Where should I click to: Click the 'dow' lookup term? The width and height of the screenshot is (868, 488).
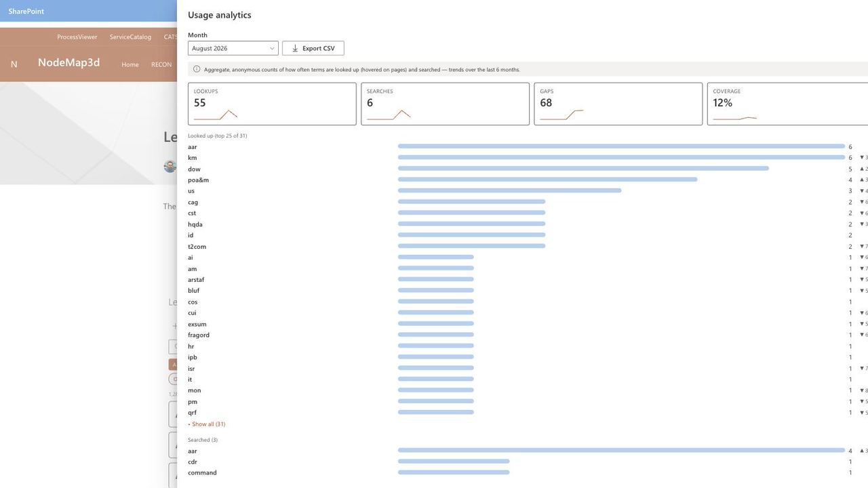coord(194,169)
